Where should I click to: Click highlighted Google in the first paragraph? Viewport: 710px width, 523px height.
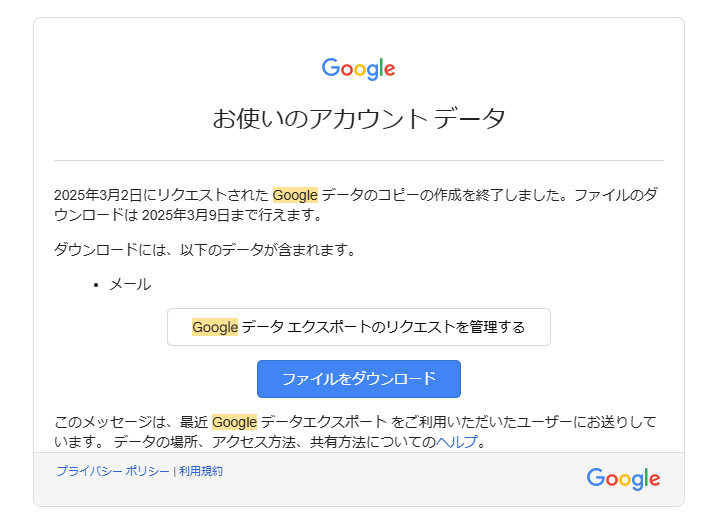(295, 195)
